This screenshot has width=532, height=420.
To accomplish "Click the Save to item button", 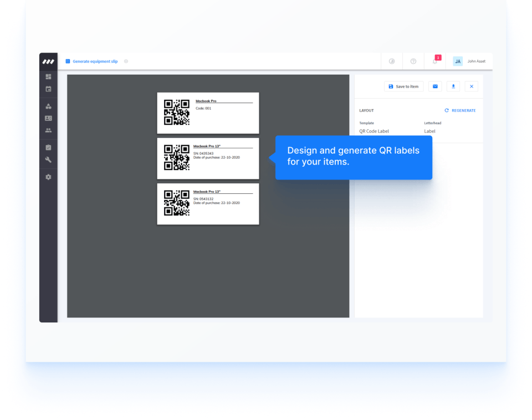I will click(x=404, y=86).
